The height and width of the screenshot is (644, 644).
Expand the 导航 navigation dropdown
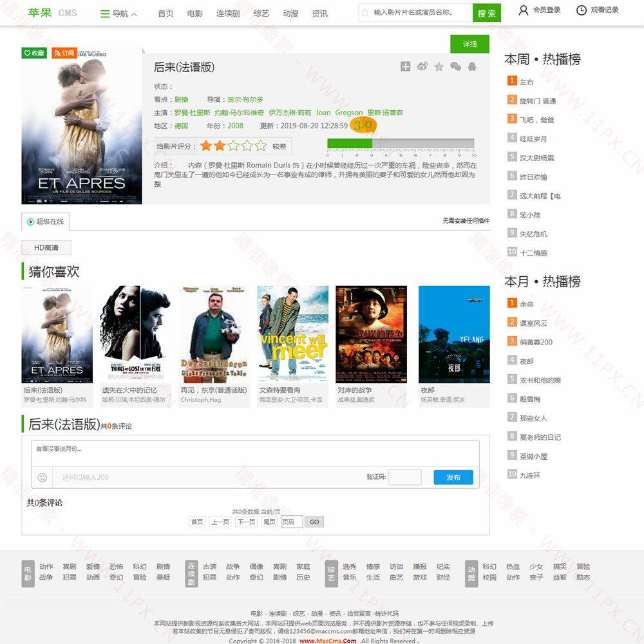[x=119, y=14]
